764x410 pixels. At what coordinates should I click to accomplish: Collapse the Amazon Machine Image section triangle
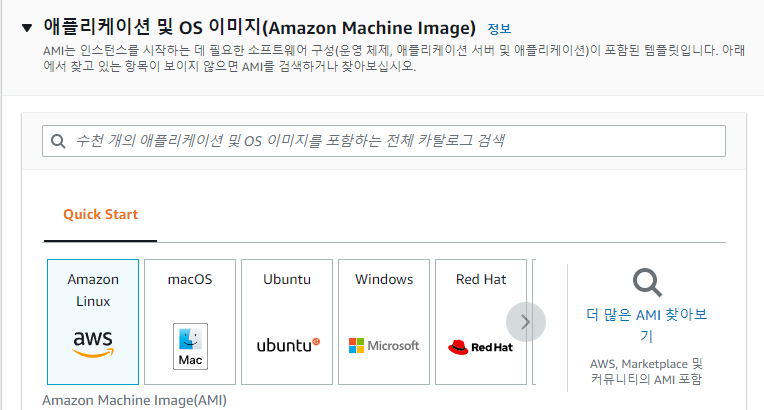click(27, 28)
